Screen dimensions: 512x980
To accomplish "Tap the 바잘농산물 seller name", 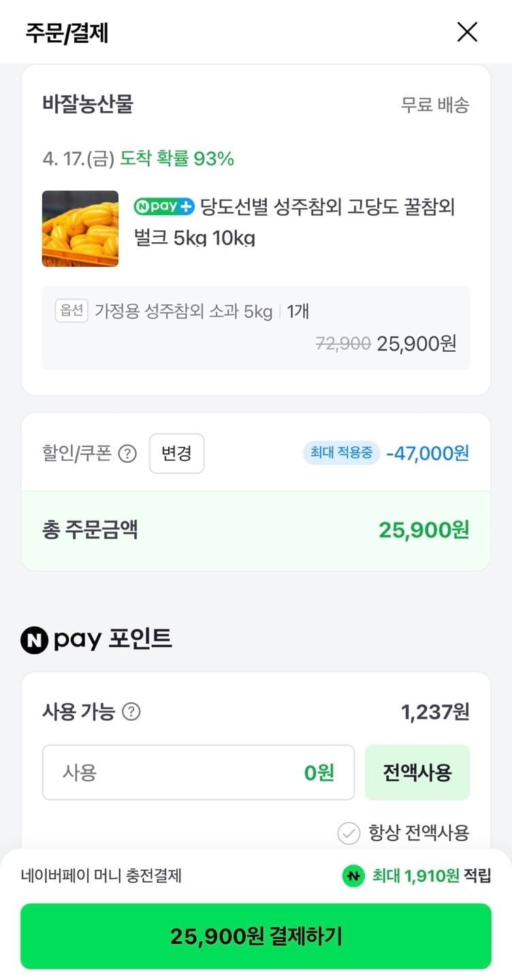I will [x=88, y=104].
